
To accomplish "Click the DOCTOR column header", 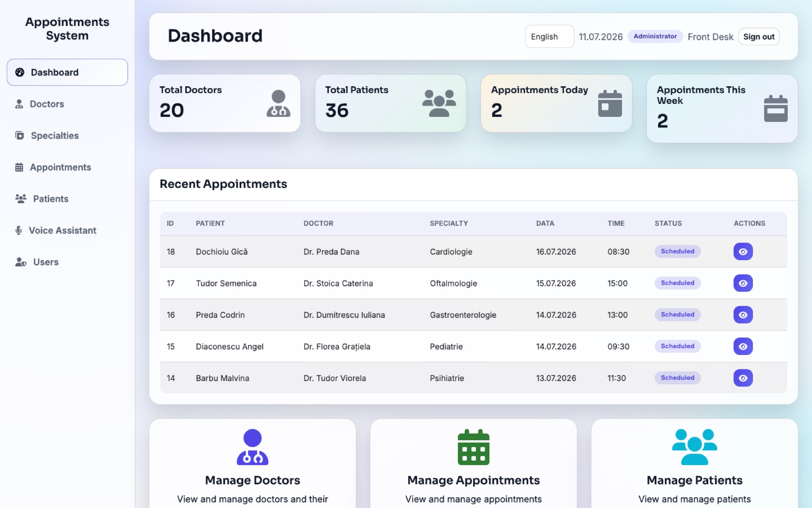I will tap(318, 224).
